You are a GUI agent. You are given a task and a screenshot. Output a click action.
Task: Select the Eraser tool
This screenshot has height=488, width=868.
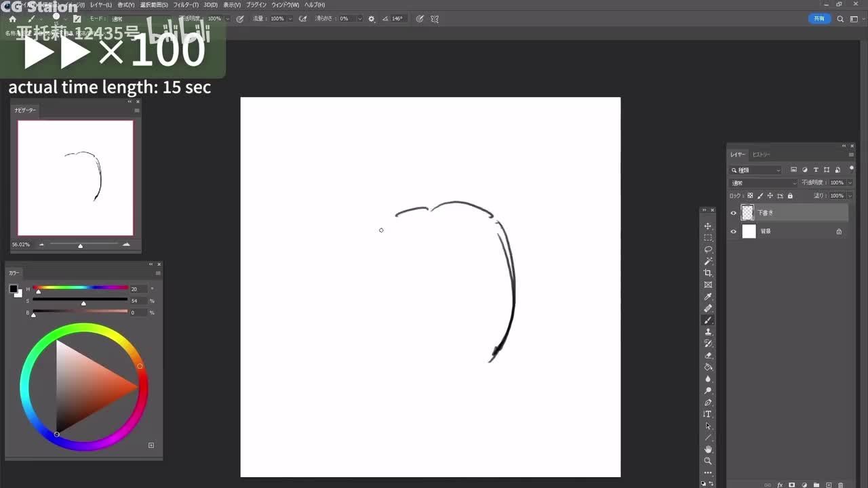point(708,355)
